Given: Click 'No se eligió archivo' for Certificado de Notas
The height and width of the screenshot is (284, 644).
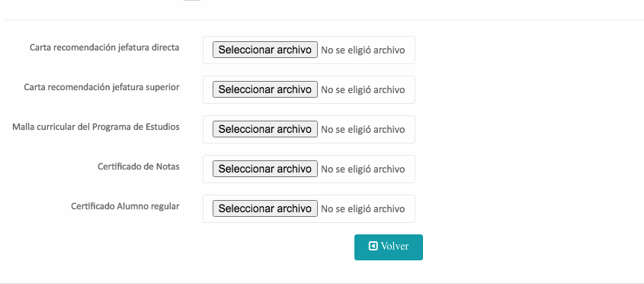Looking at the screenshot, I should pos(363,169).
